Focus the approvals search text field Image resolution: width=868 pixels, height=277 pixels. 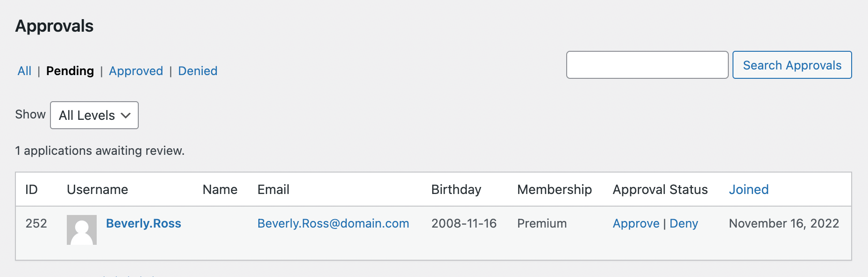(x=647, y=65)
